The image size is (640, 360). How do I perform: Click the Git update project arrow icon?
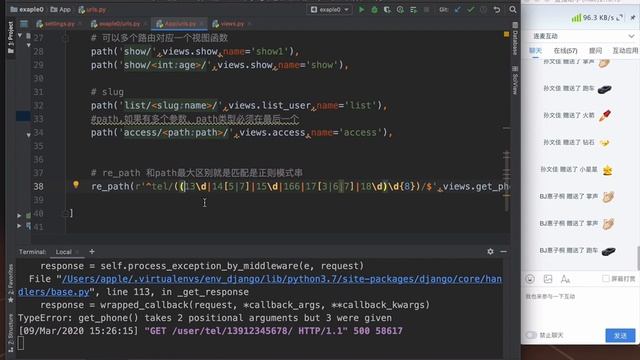(x=458, y=9)
